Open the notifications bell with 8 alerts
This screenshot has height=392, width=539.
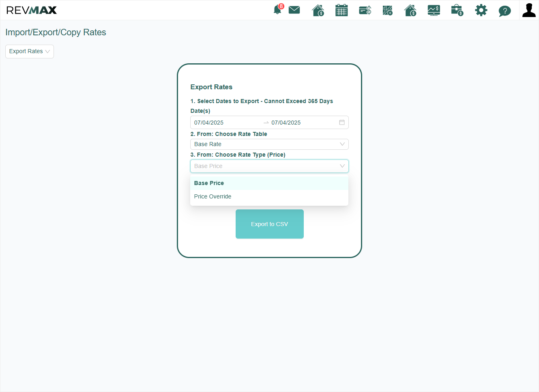click(x=278, y=10)
